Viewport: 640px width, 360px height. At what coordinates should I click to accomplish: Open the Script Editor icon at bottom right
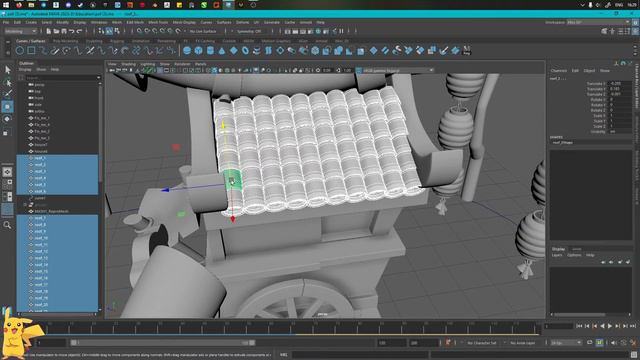634,355
